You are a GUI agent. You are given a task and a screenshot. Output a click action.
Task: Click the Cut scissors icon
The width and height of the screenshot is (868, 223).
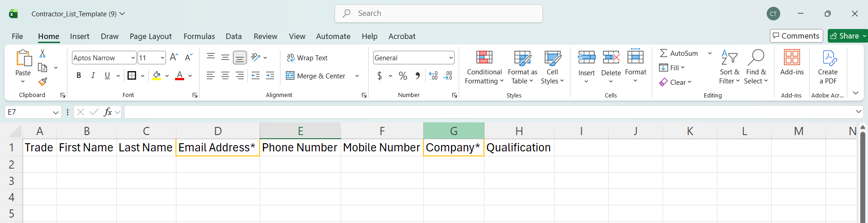point(43,53)
